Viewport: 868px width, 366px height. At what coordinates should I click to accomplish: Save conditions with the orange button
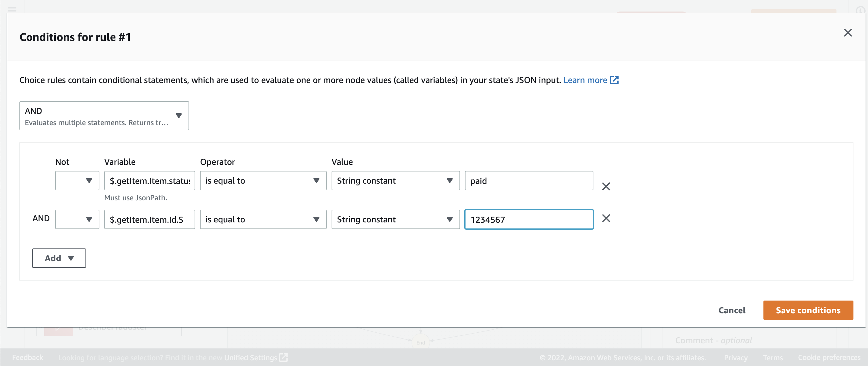coord(808,310)
